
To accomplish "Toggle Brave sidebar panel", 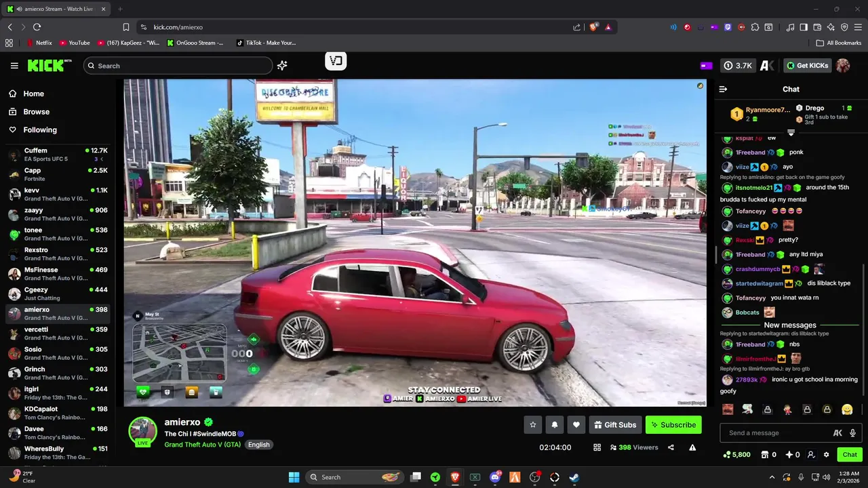I will [804, 27].
